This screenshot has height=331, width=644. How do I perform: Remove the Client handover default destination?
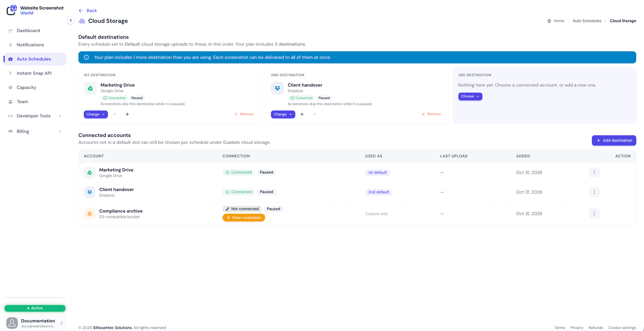(431, 114)
